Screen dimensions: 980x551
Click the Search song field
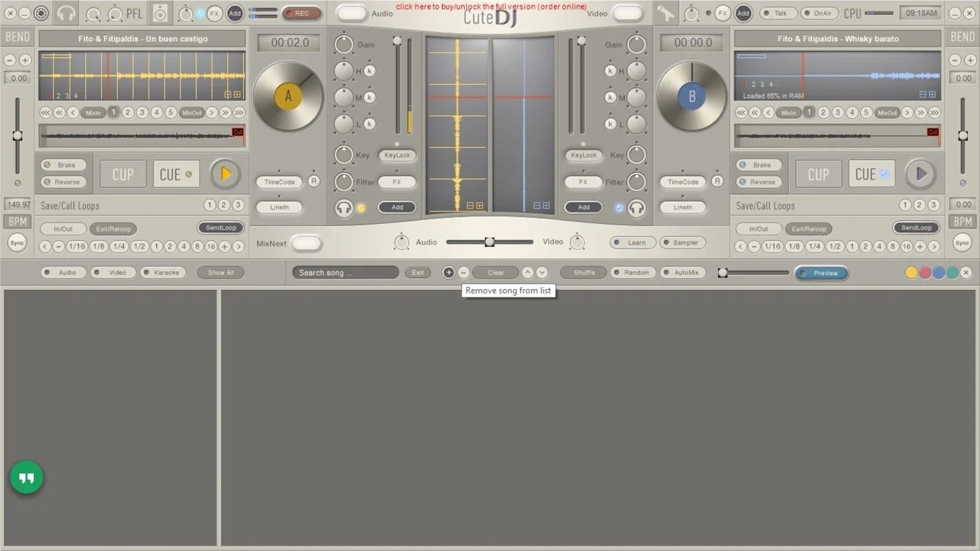point(346,273)
